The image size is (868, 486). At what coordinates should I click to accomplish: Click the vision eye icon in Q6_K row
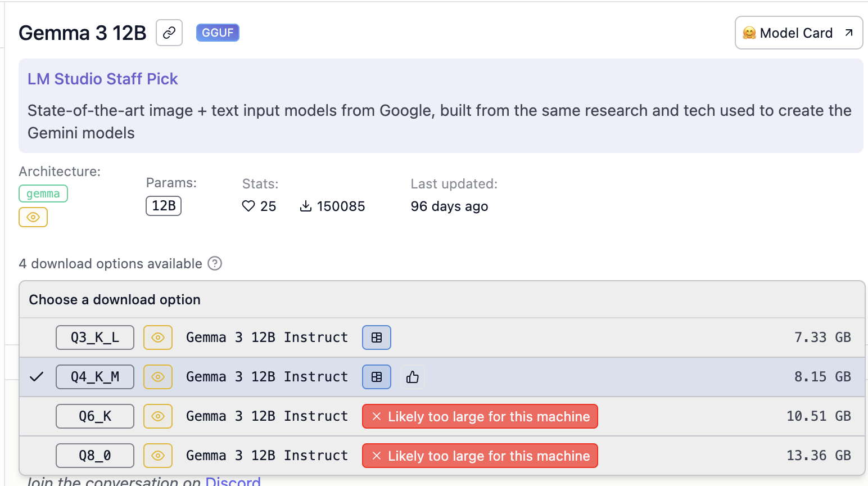click(158, 416)
